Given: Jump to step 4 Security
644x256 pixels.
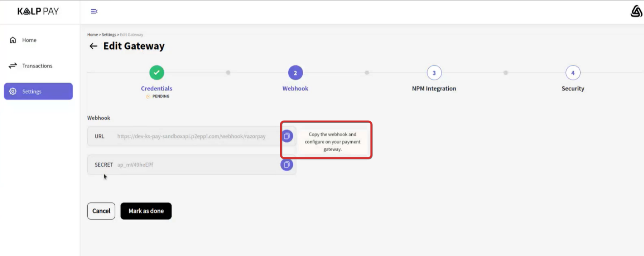Looking at the screenshot, I should [573, 73].
